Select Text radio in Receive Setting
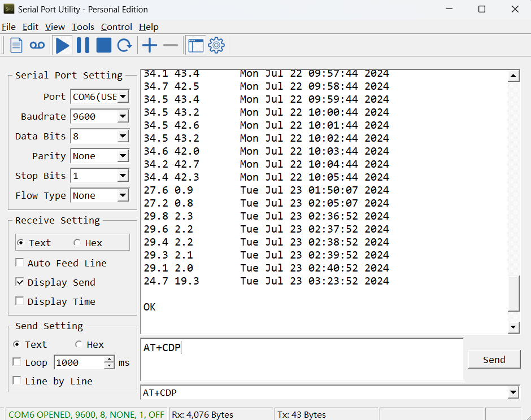 21,243
